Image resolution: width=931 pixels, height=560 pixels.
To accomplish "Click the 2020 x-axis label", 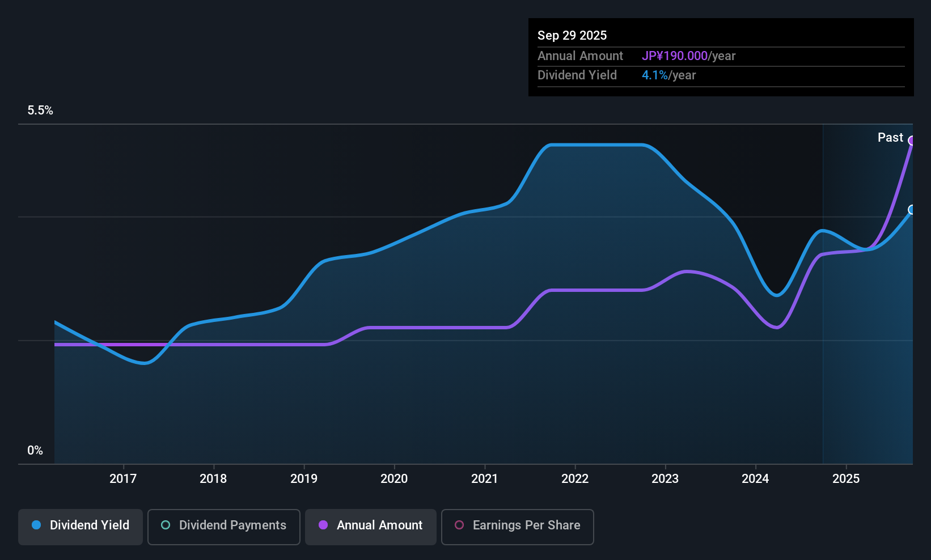I will coord(394,478).
